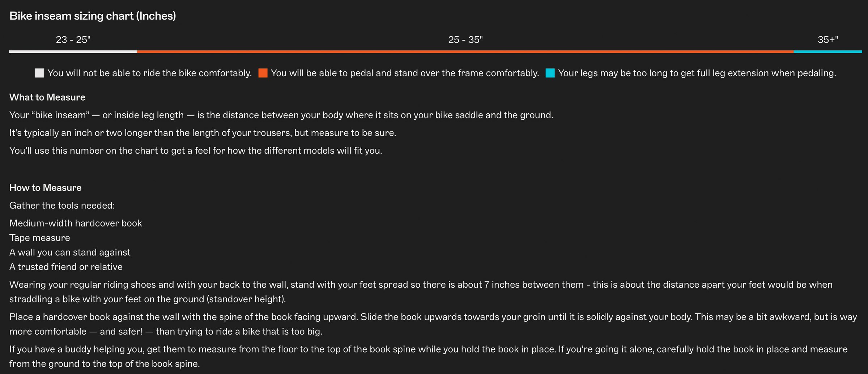
Task: Click the 23 - 25" range label
Action: pos(73,40)
